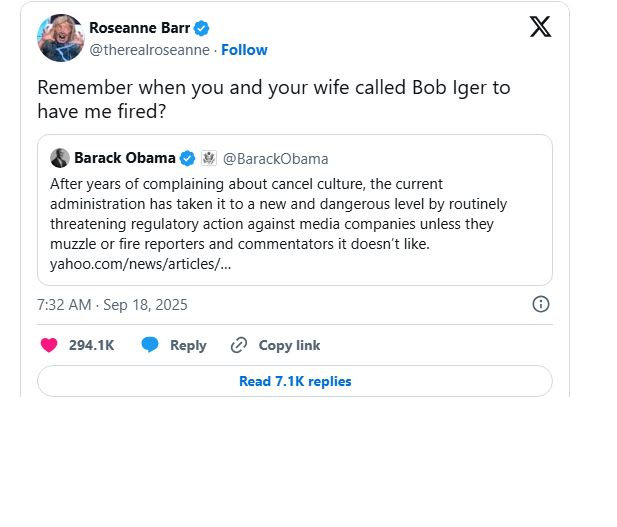617x527 pixels.
Task: Click the X logo icon
Action: coord(540,27)
